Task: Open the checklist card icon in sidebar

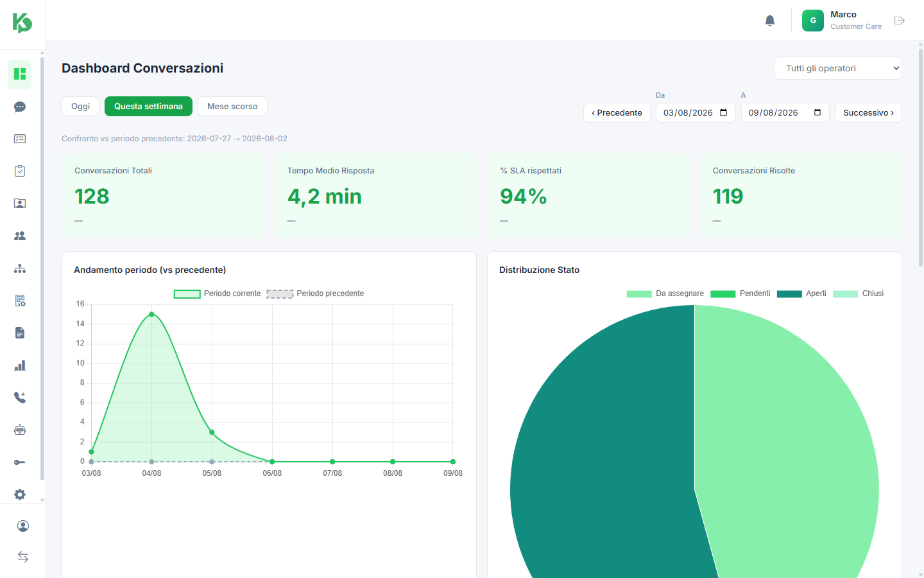Action: coord(20,139)
